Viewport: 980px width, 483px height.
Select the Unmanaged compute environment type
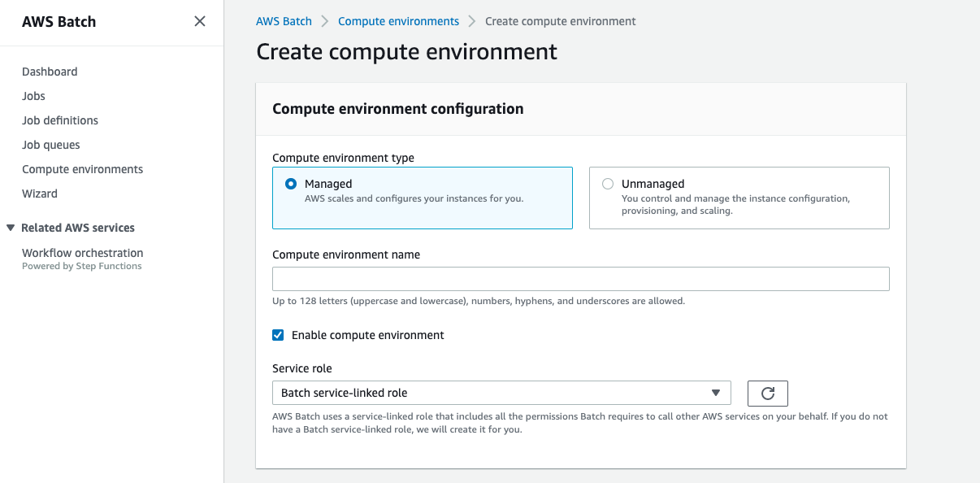click(x=739, y=198)
